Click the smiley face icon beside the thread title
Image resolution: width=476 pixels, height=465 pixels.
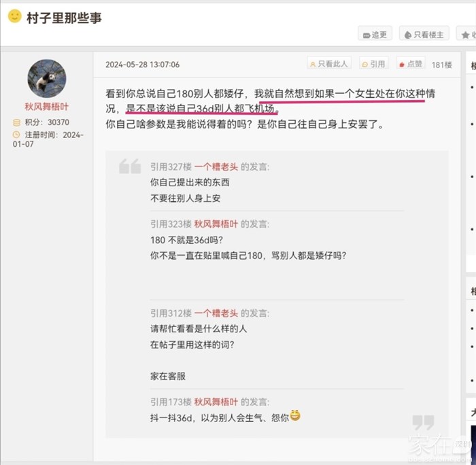pyautogui.click(x=14, y=16)
